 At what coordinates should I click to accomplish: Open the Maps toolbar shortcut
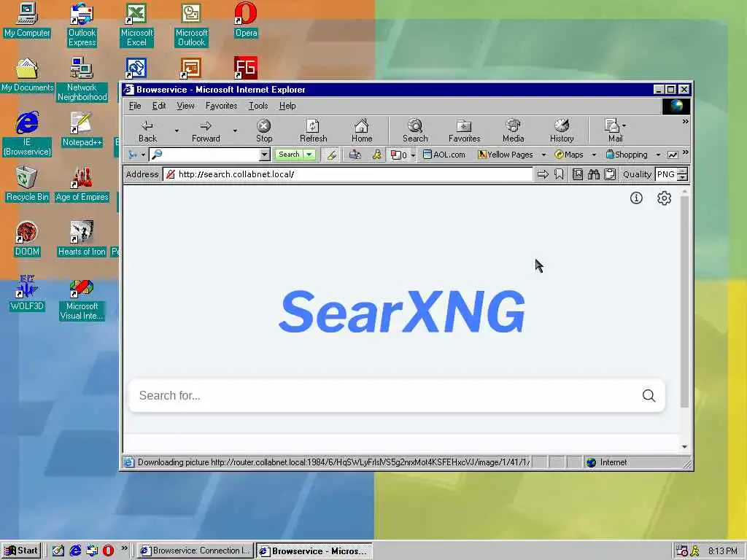click(x=569, y=155)
